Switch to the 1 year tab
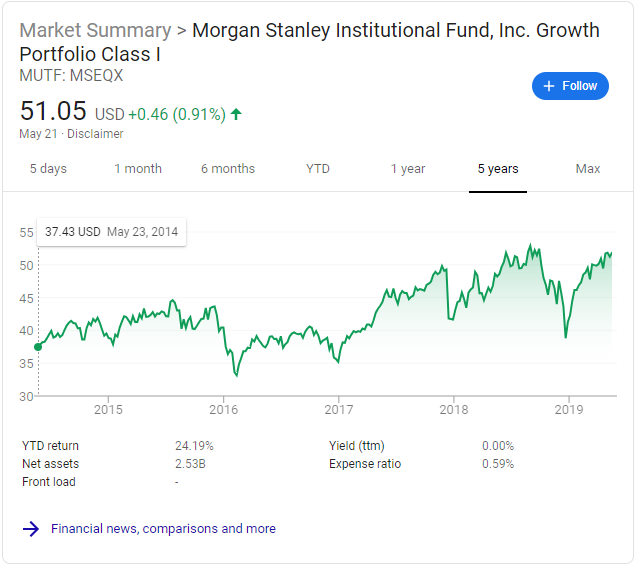 pos(408,169)
